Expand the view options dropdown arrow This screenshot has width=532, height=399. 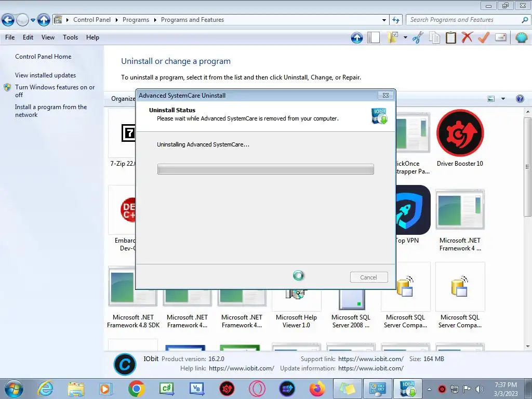503,99
